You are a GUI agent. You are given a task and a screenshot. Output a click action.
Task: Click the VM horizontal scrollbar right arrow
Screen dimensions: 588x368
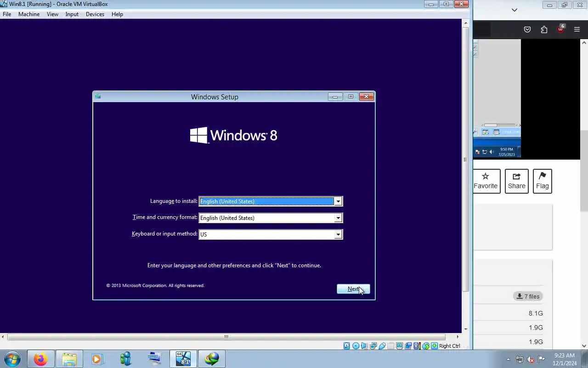tap(458, 337)
